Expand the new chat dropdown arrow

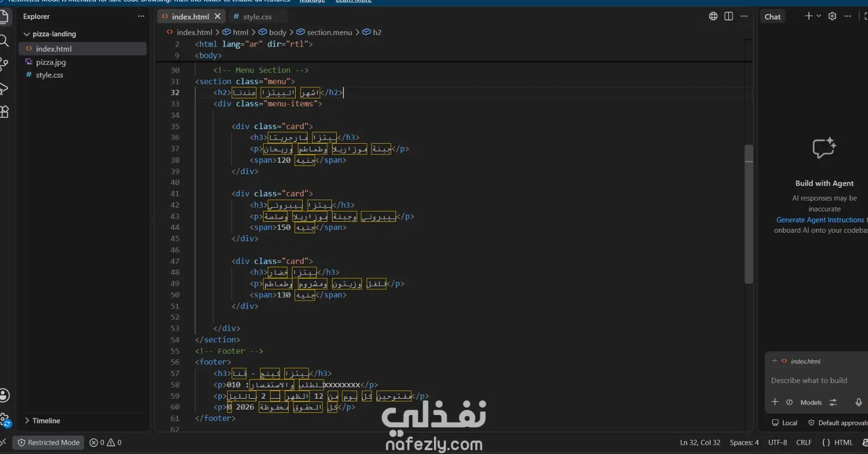(819, 16)
